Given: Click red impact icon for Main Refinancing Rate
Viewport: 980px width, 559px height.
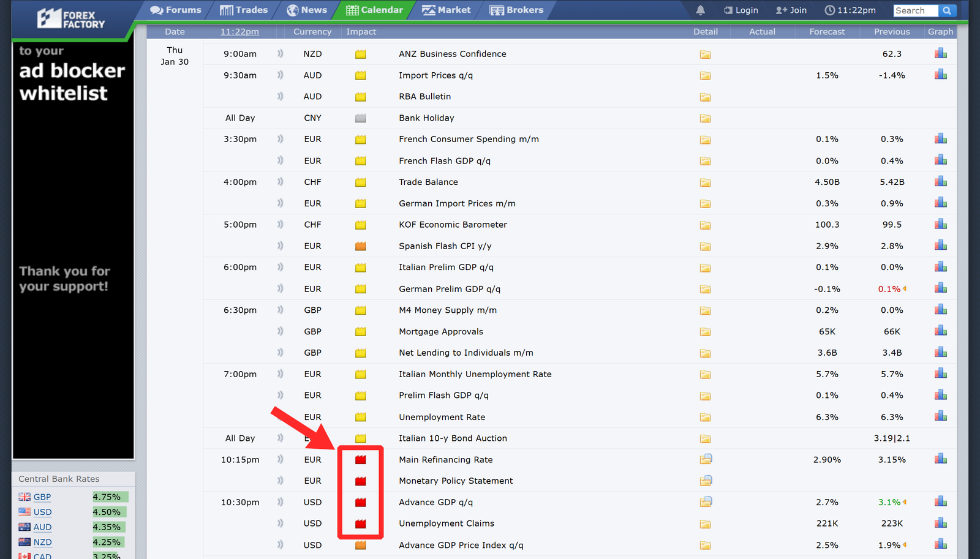Looking at the screenshot, I should pyautogui.click(x=361, y=460).
